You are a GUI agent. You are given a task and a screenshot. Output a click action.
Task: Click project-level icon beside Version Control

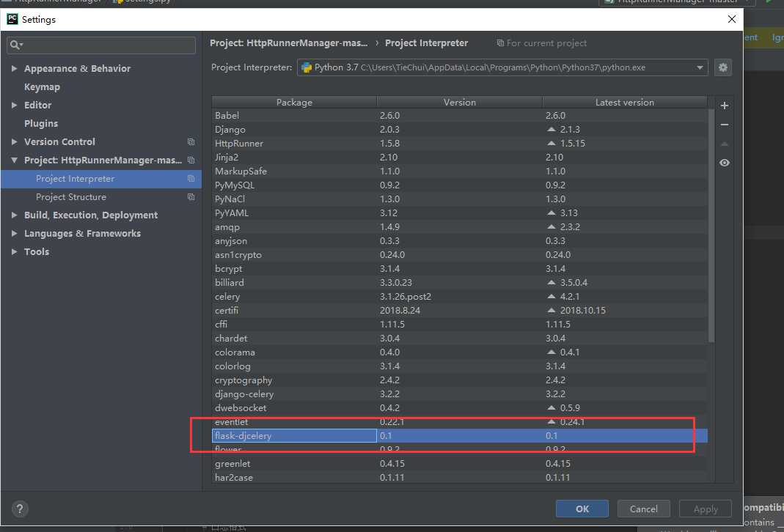coord(191,142)
